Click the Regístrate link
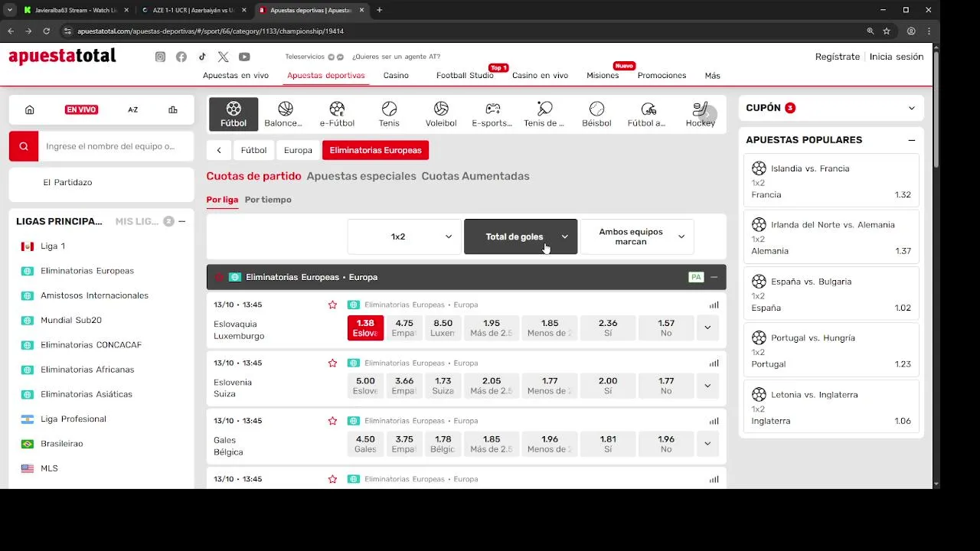The height and width of the screenshot is (551, 980). [x=838, y=57]
